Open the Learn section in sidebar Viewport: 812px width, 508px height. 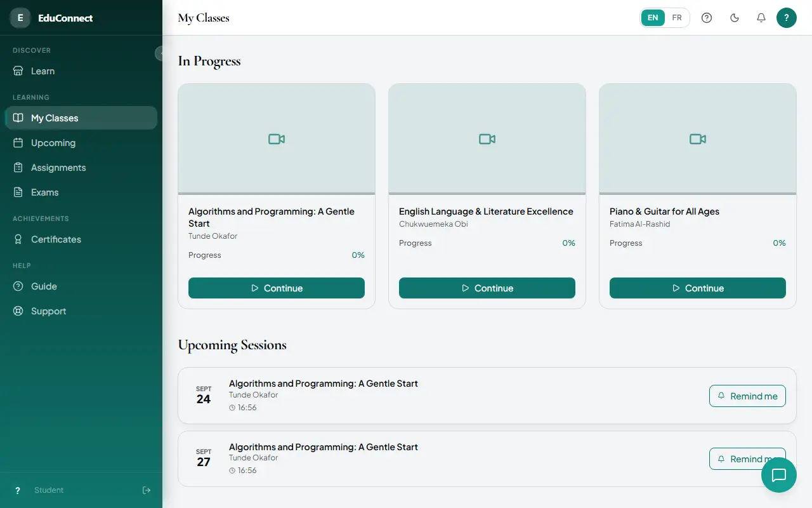(81, 71)
